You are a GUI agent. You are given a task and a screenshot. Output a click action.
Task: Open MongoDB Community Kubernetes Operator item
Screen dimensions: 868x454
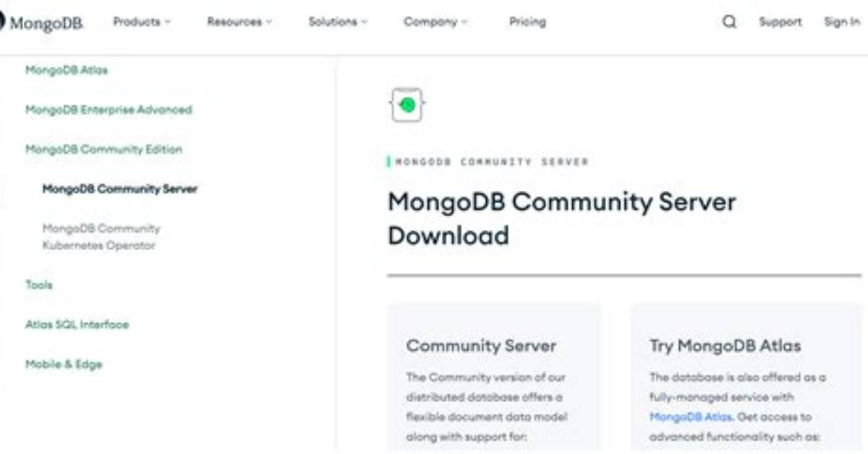[x=101, y=236]
